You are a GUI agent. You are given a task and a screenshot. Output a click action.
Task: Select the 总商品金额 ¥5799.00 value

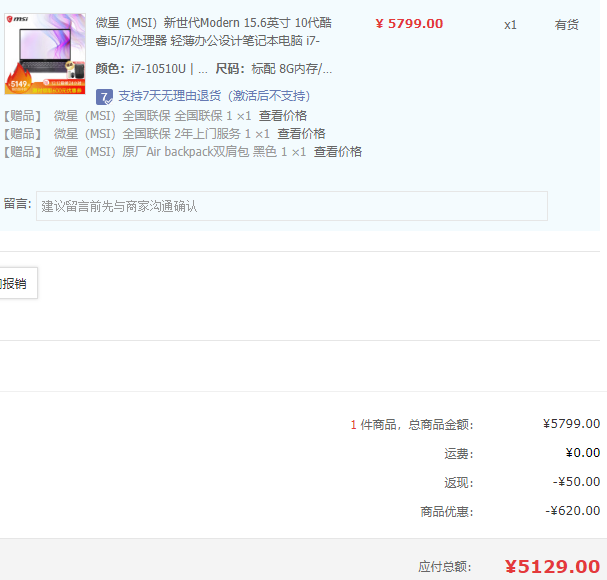coord(571,424)
